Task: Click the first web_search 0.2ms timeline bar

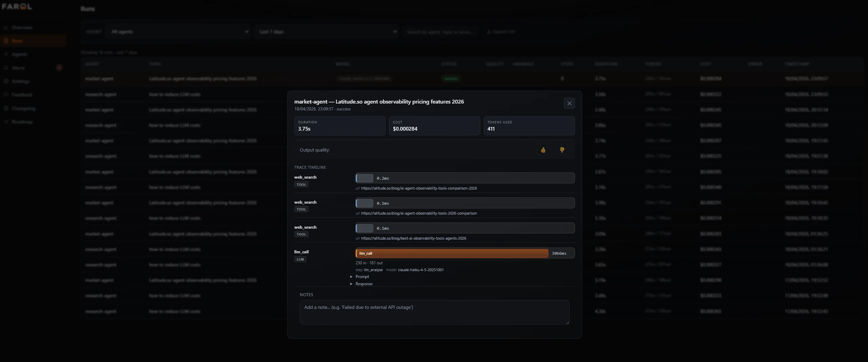Action: [364, 178]
